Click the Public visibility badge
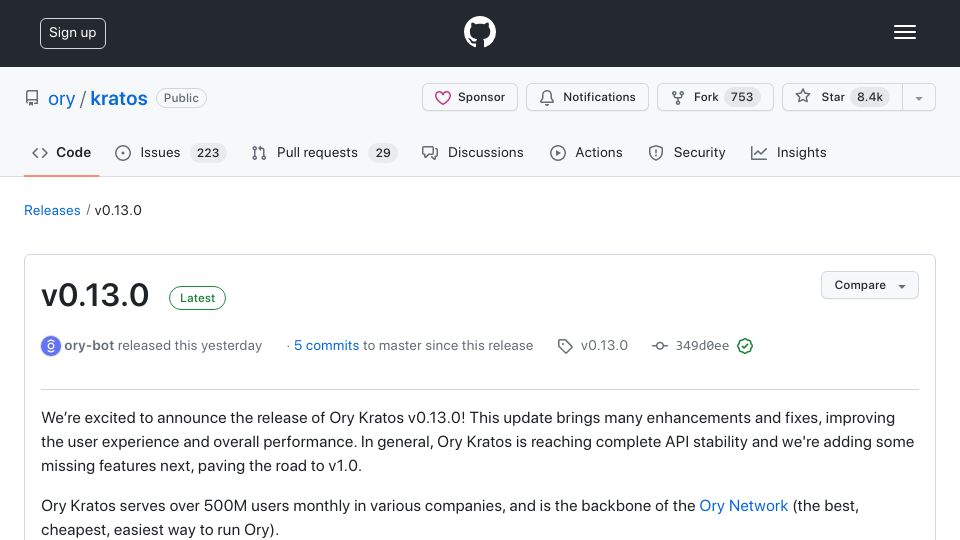Viewport: 960px width, 540px height. pos(181,98)
